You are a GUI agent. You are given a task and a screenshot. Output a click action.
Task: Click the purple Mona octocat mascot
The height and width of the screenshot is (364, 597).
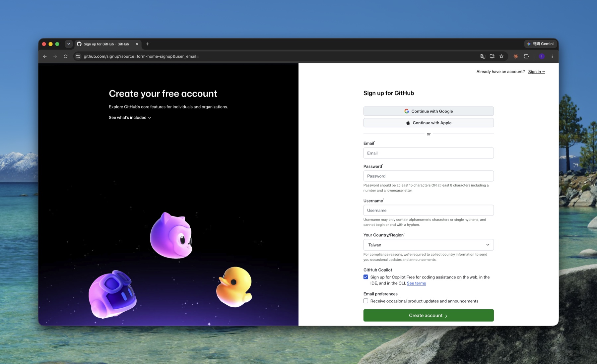171,236
